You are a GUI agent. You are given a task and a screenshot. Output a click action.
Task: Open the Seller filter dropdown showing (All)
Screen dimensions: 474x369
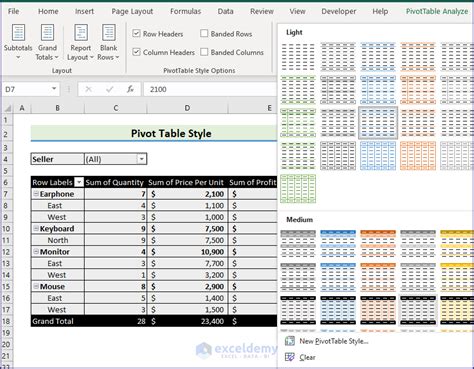pos(142,159)
